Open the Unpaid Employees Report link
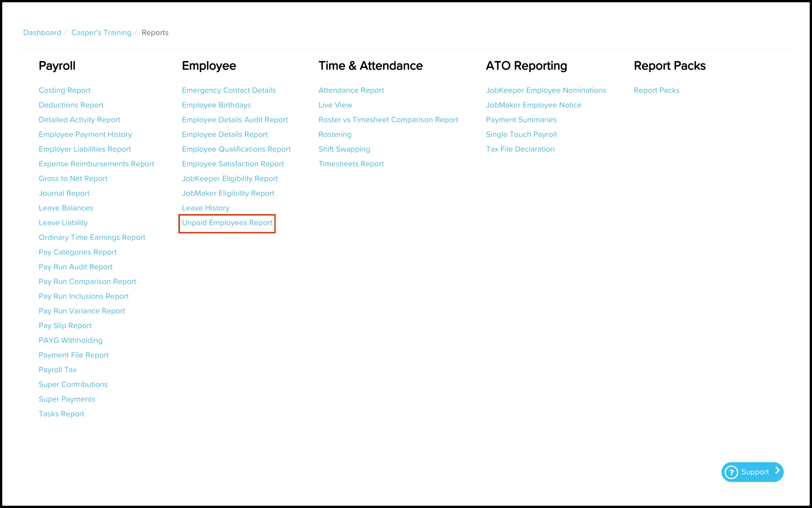This screenshot has height=508, width=812. pyautogui.click(x=227, y=223)
